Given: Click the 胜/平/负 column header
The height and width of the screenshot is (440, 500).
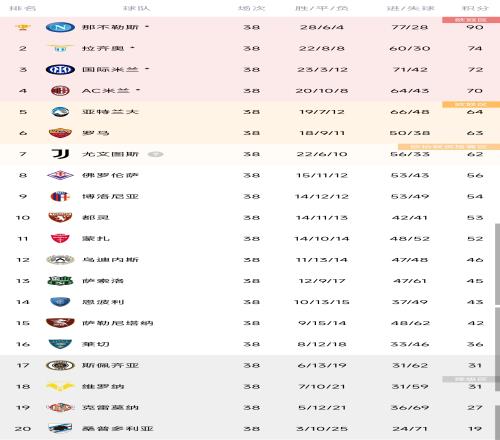Looking at the screenshot, I should point(322,8).
